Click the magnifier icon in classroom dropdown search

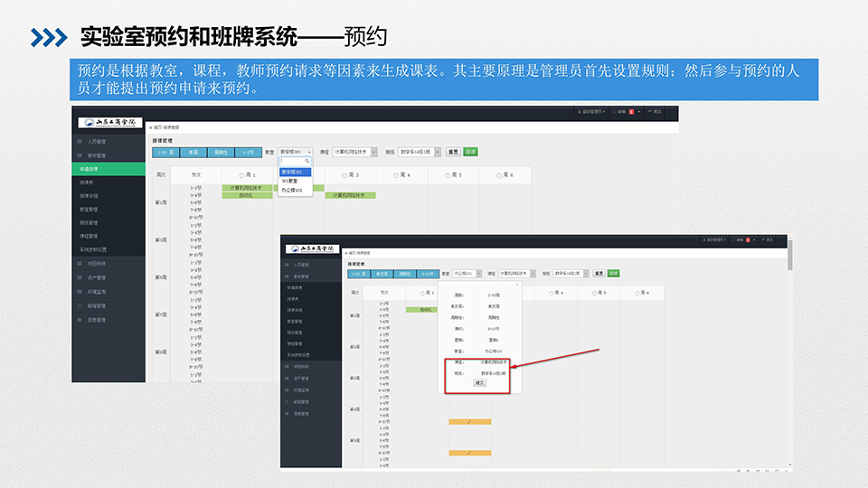307,161
